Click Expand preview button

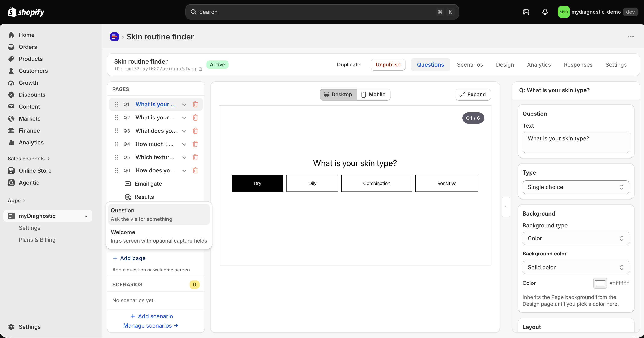tap(473, 94)
